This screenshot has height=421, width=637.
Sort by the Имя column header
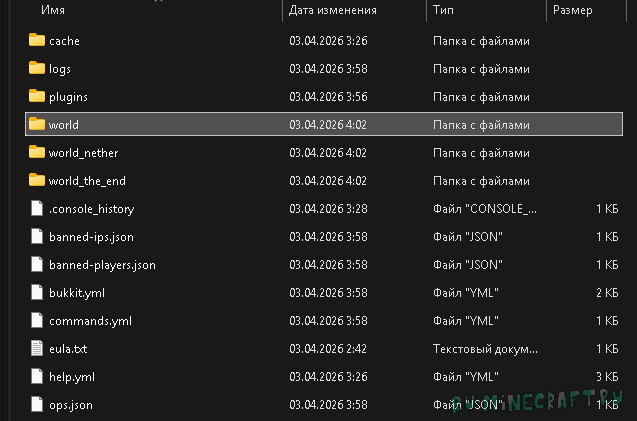53,10
